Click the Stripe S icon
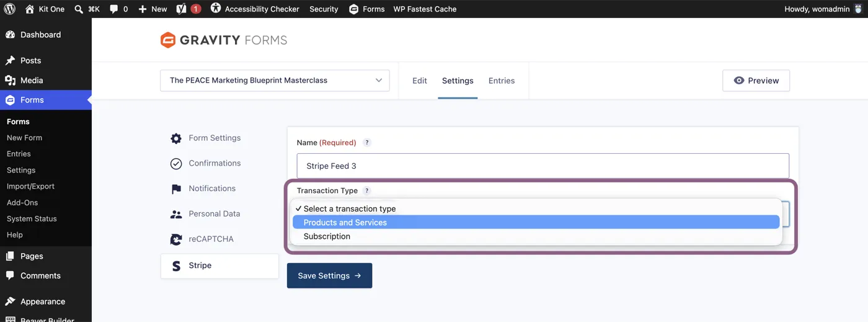This screenshot has width=868, height=322. pos(176,266)
